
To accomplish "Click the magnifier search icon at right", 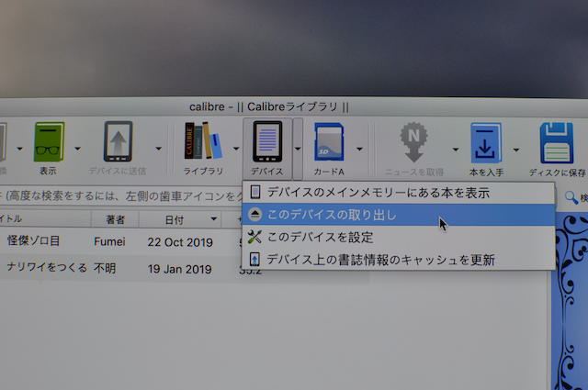I will (571, 197).
